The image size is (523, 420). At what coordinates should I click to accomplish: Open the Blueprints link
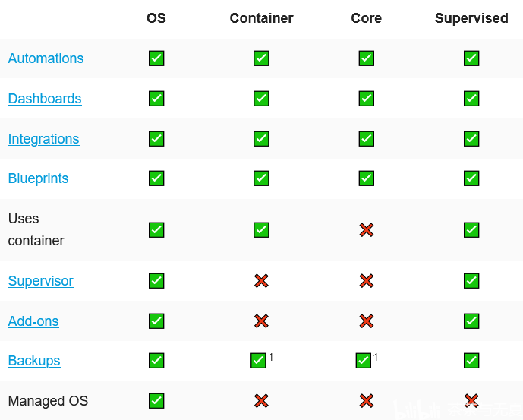tap(39, 178)
